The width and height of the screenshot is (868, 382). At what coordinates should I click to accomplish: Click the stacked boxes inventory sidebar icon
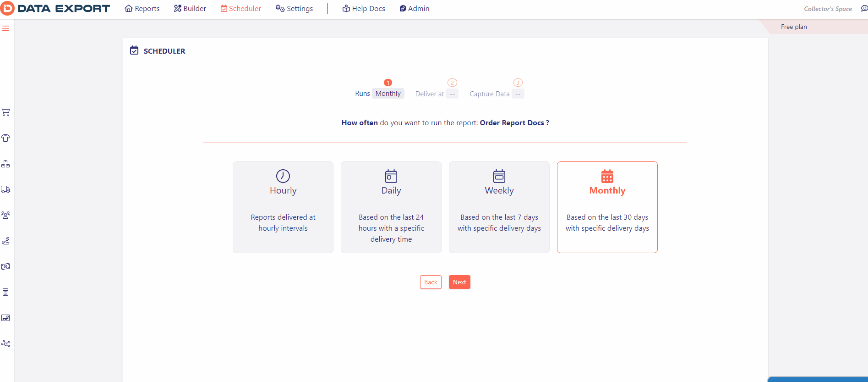click(x=5, y=164)
